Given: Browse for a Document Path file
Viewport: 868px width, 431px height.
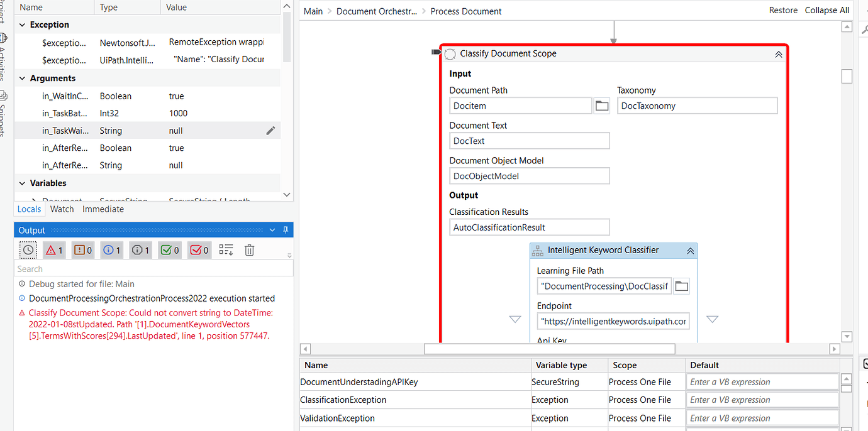Looking at the screenshot, I should click(x=601, y=105).
